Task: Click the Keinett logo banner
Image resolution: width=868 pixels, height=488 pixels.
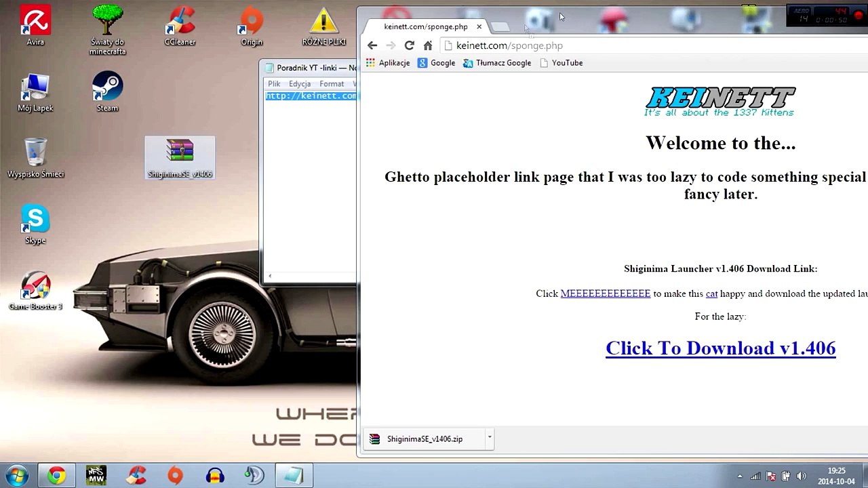Action: click(720, 102)
